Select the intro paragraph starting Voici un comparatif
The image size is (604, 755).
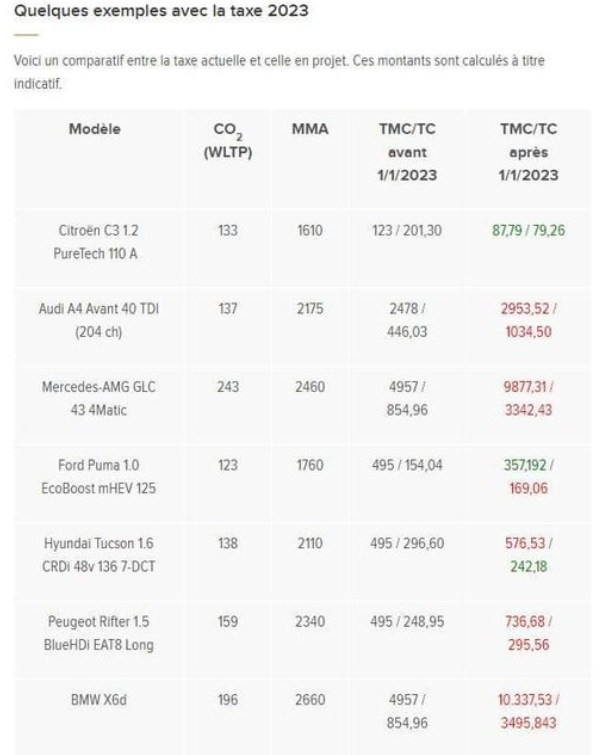click(x=279, y=72)
